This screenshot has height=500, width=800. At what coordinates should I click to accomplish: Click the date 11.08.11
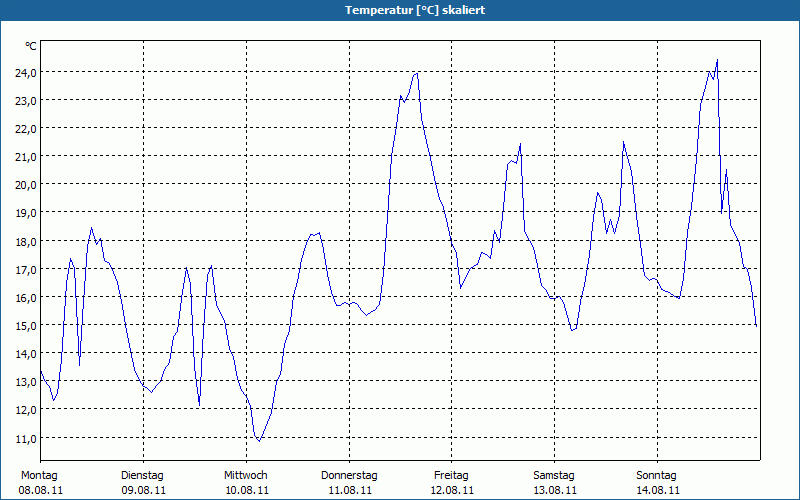tap(350, 491)
